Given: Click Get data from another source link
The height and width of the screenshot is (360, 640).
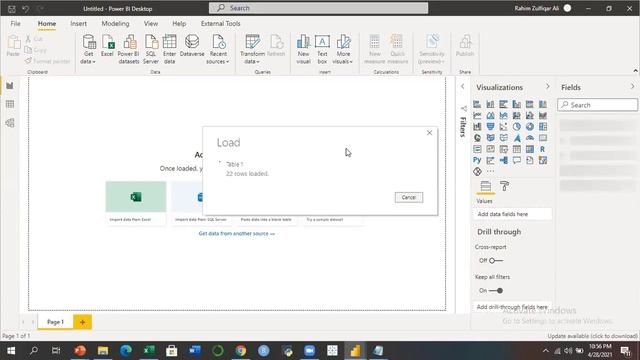Looking at the screenshot, I should pyautogui.click(x=237, y=233).
